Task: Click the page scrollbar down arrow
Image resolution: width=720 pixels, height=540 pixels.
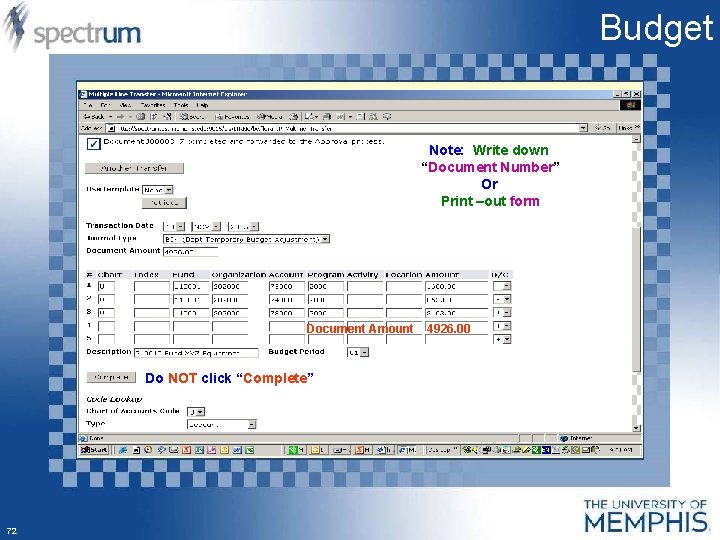Action: tap(636, 428)
